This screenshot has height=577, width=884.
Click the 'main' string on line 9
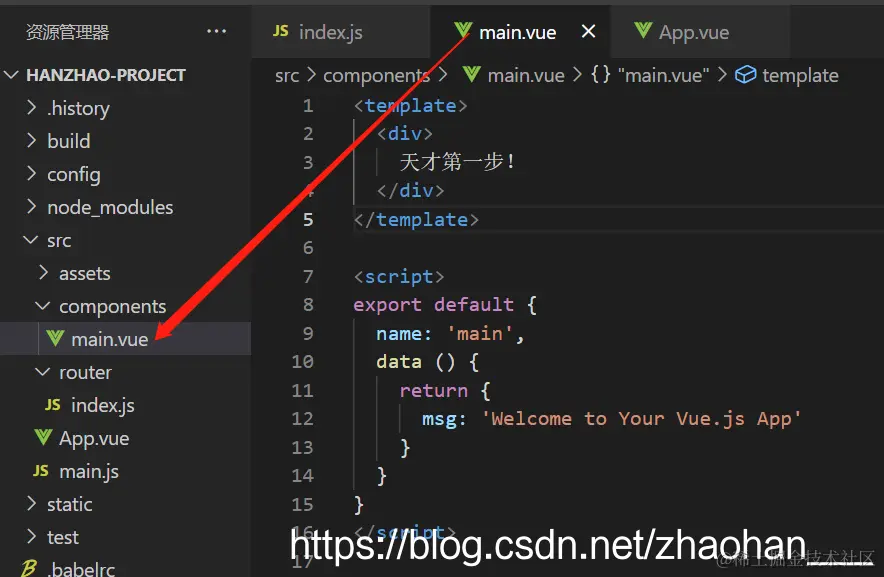tap(480, 333)
